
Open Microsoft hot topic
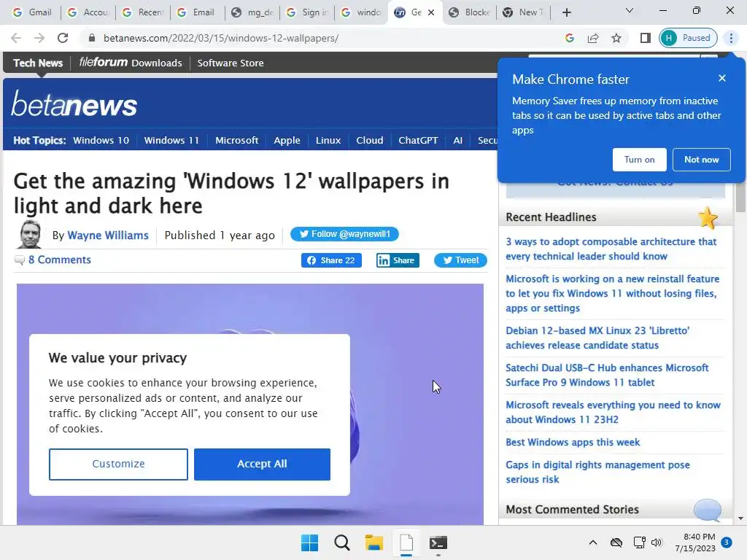(x=237, y=141)
